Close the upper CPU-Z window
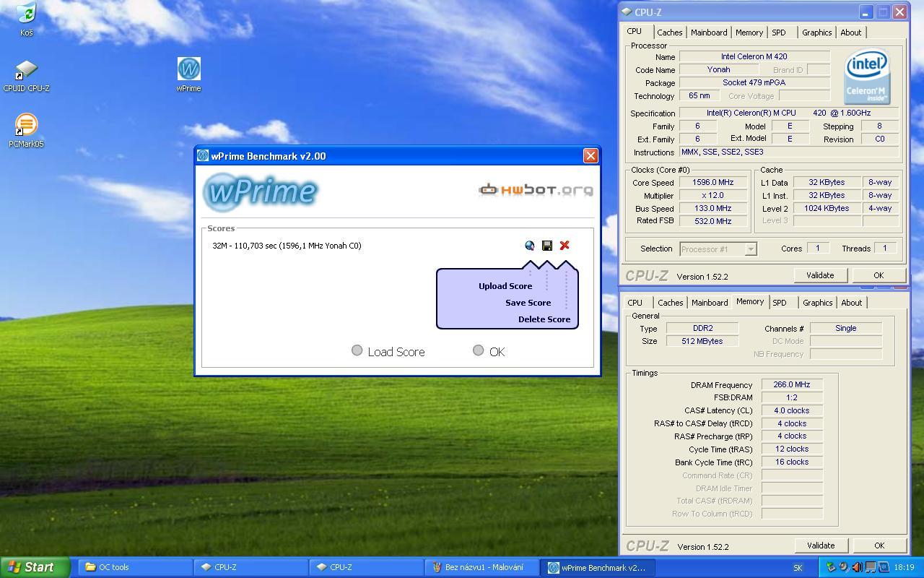This screenshot has width=924, height=578. click(x=899, y=12)
